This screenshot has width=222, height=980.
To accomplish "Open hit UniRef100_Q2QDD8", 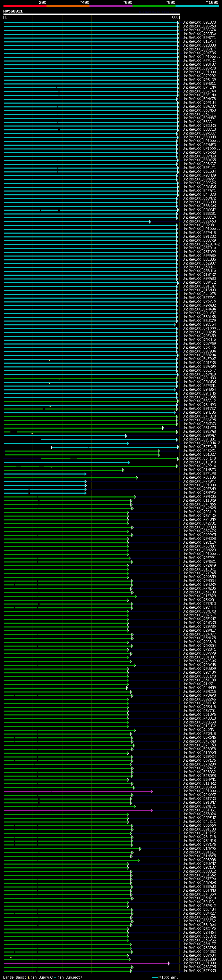I will tap(199, 45).
